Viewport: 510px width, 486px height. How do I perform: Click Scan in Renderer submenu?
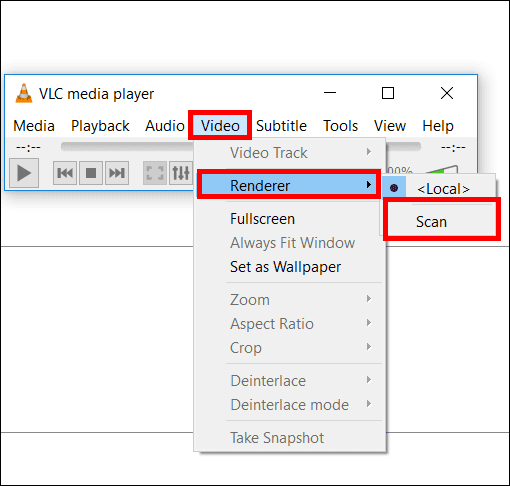tap(441, 222)
